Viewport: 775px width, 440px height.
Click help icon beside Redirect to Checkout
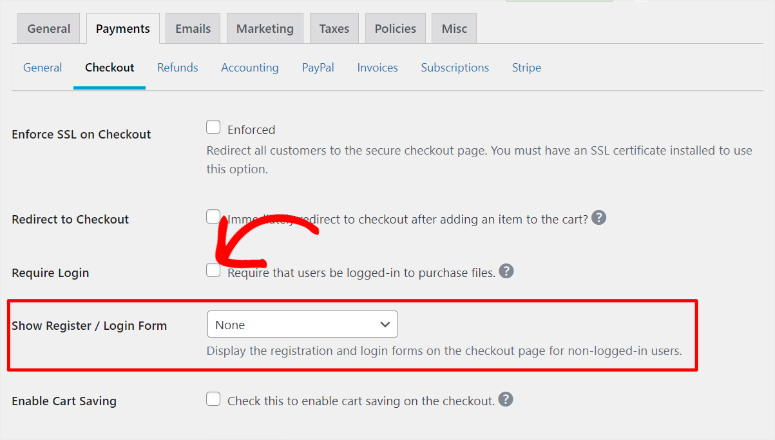[599, 218]
